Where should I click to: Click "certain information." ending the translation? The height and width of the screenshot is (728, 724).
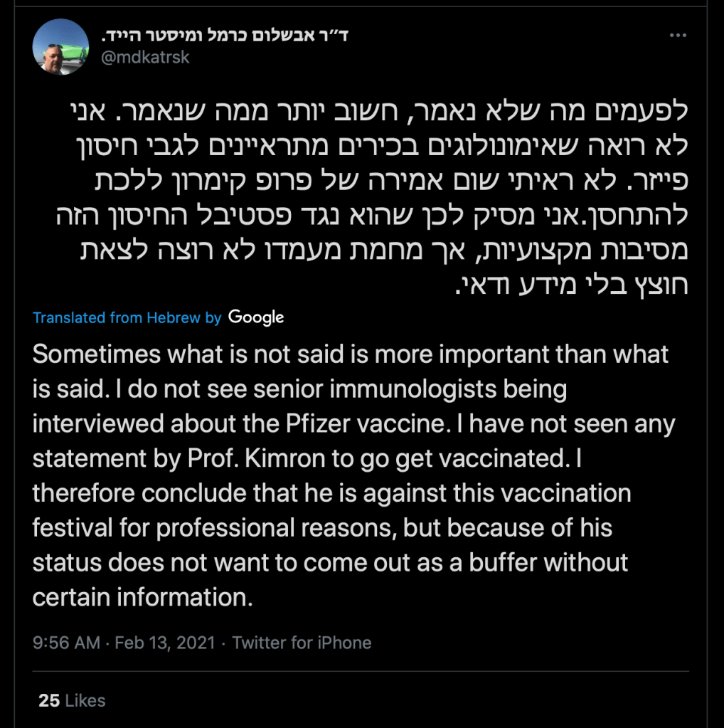click(x=143, y=597)
